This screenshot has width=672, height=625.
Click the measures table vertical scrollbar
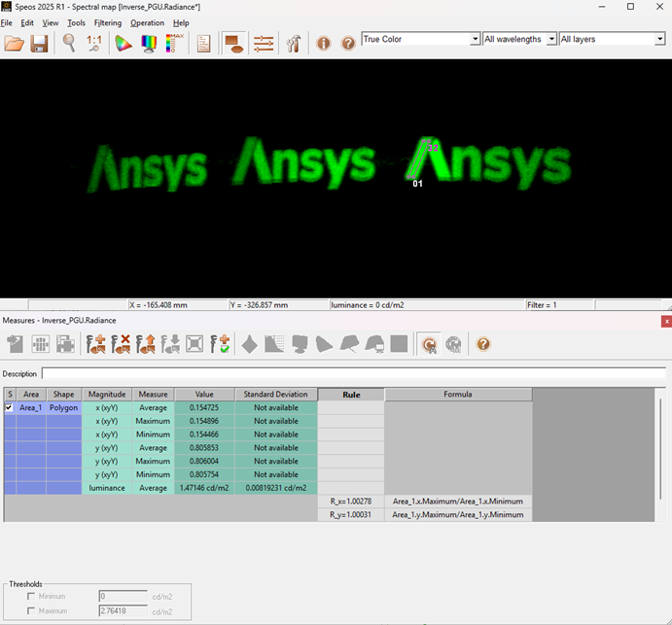coord(660,448)
